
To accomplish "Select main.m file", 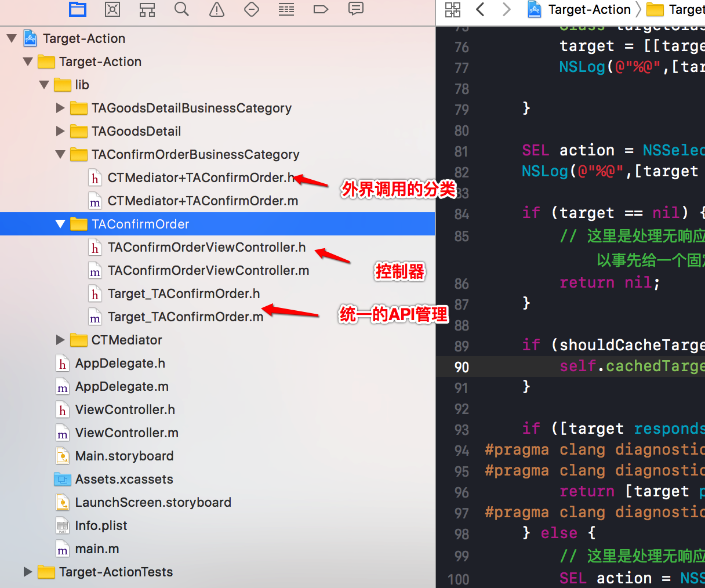I will 97,549.
